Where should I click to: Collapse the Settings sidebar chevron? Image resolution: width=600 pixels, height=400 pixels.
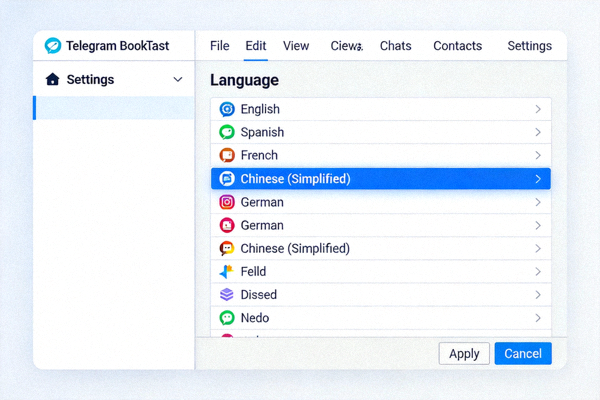[x=178, y=80]
